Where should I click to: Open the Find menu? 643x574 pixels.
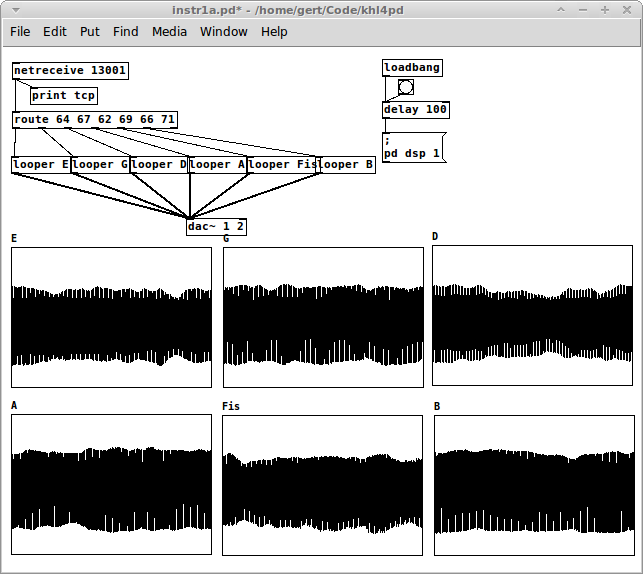(x=126, y=31)
